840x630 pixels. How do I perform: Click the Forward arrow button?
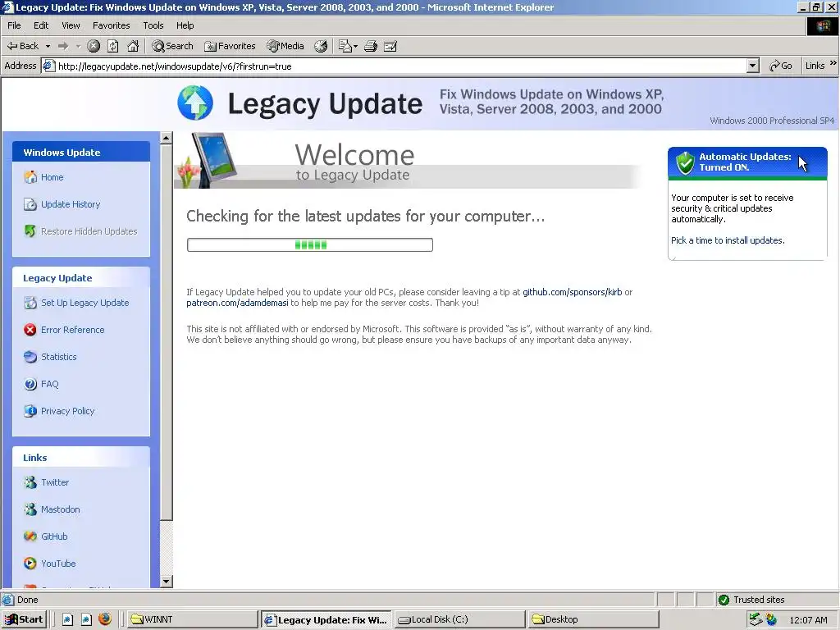[62, 46]
